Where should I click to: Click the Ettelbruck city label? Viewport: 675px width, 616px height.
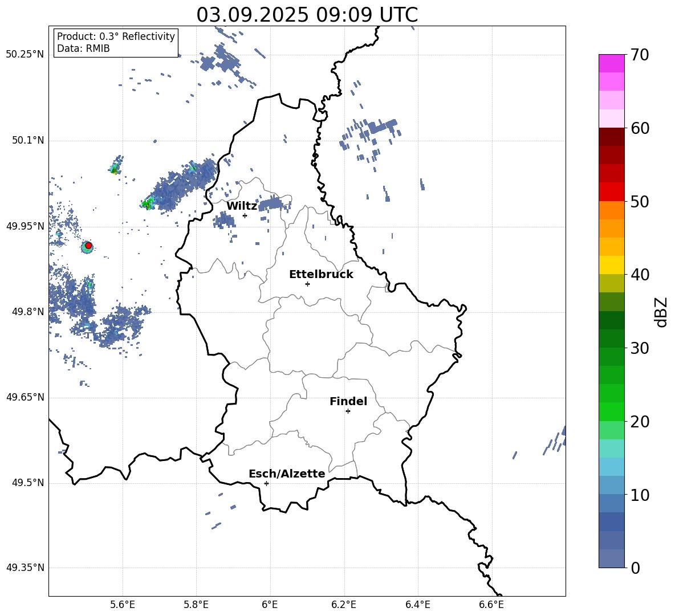coord(321,275)
